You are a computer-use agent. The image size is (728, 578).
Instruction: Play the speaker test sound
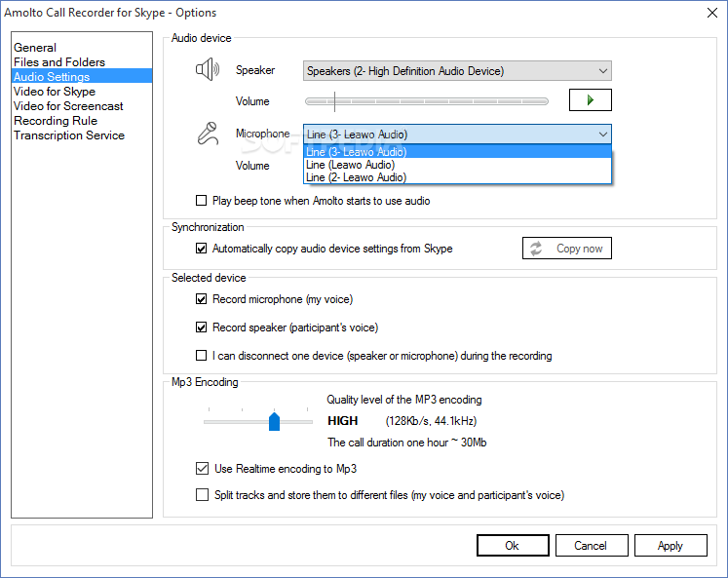(x=591, y=99)
